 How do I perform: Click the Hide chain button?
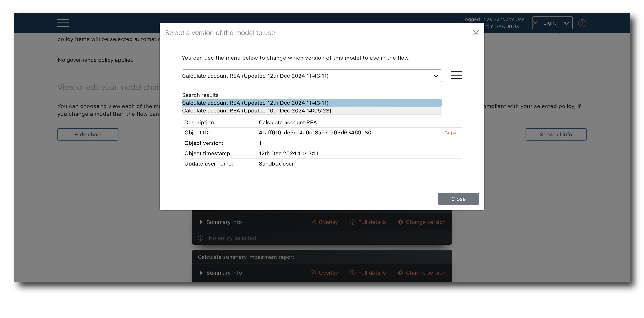coord(88,134)
